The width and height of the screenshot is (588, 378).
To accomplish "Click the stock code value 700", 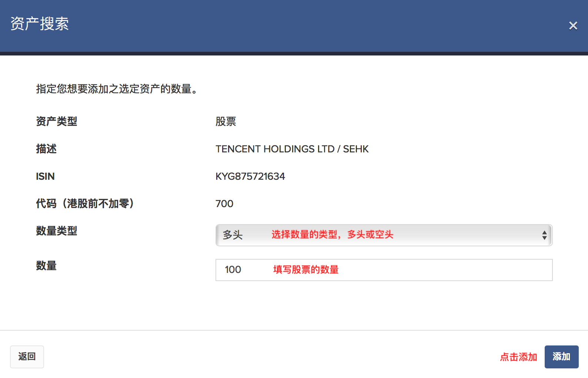I will [x=224, y=204].
